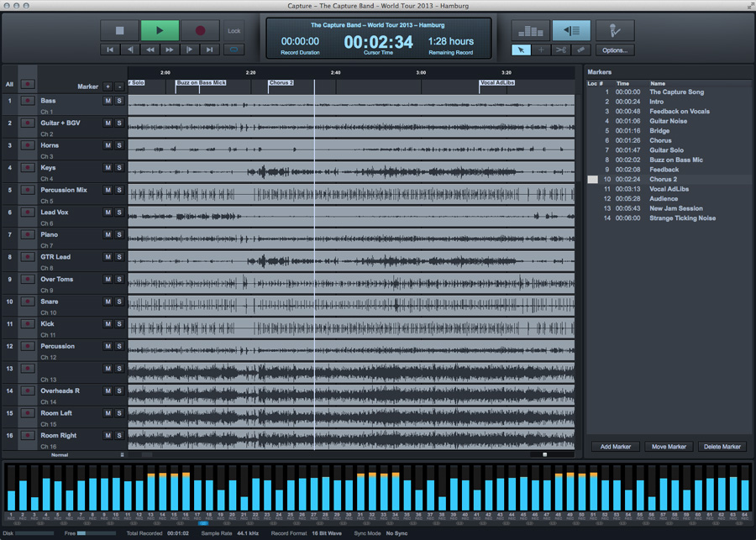Image resolution: width=756 pixels, height=540 pixels.
Task: Click the Add Marker button
Action: tap(615, 447)
